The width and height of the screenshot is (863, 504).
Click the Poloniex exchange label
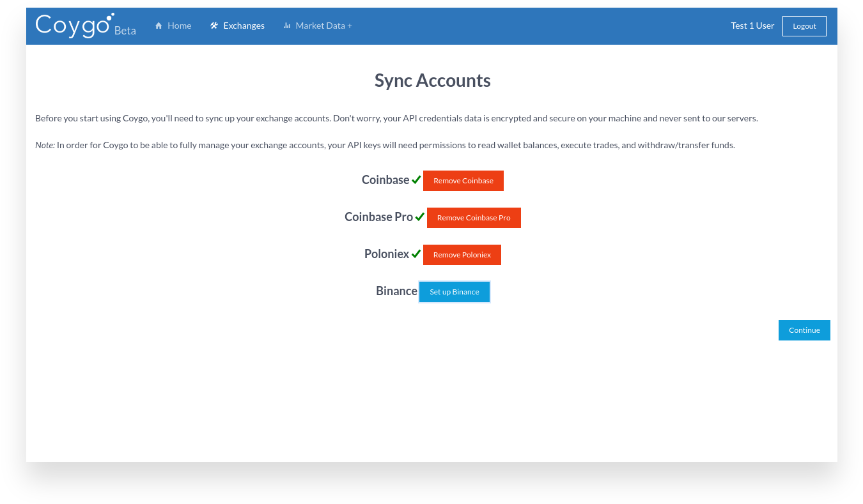pos(387,254)
